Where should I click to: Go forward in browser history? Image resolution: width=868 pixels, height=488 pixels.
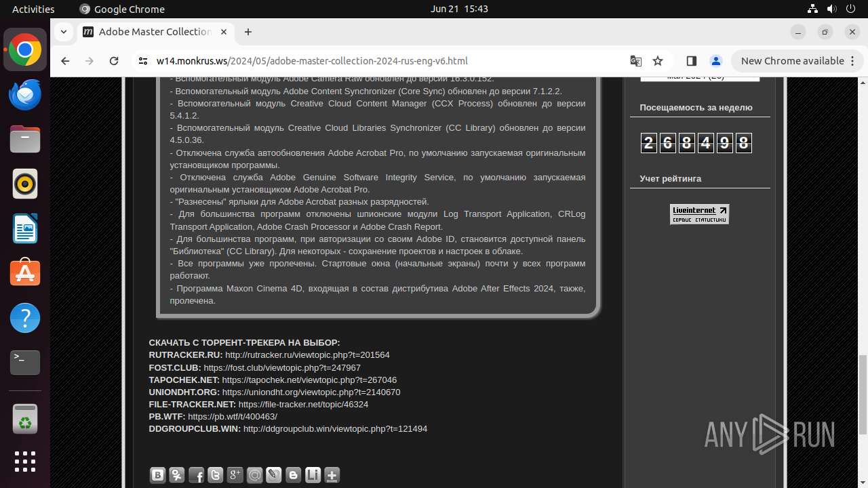coord(90,61)
